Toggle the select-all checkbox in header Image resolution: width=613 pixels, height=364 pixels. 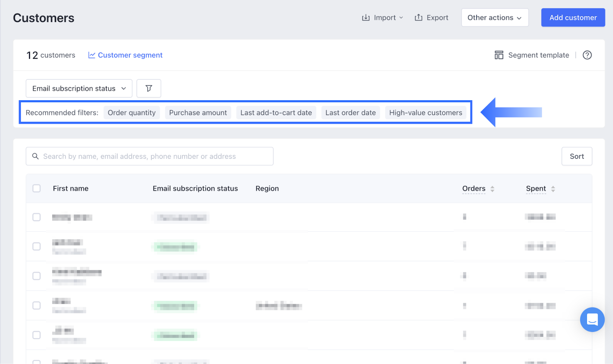coord(36,188)
